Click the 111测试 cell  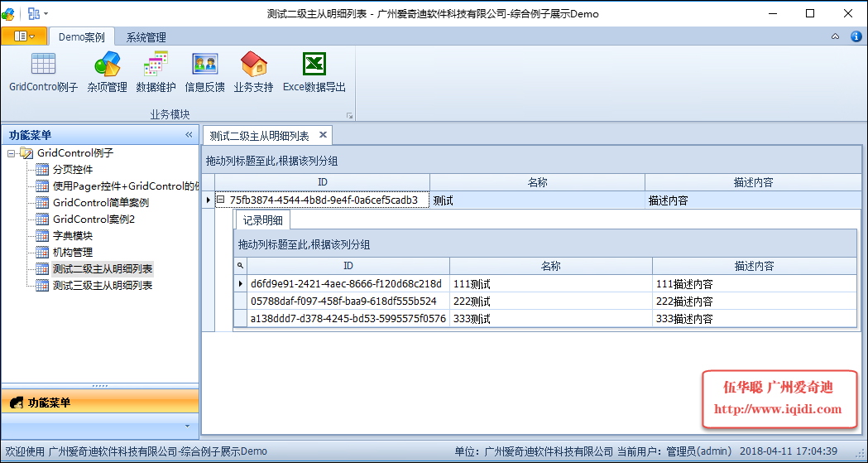[x=551, y=284]
